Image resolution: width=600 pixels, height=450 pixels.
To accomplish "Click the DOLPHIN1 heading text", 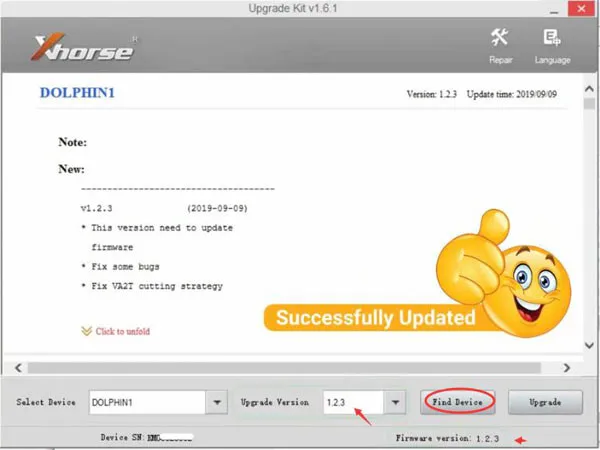I will 77,93.
